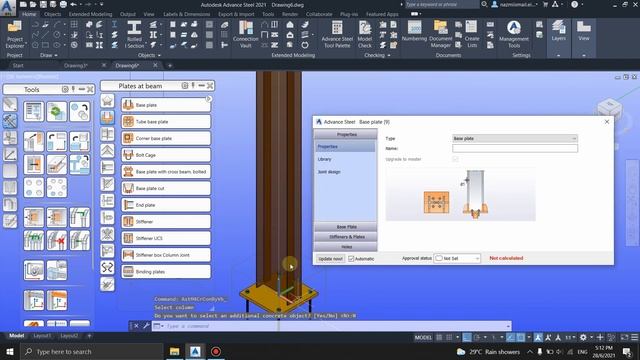Switch to the Home ribbon tab

(29, 14)
